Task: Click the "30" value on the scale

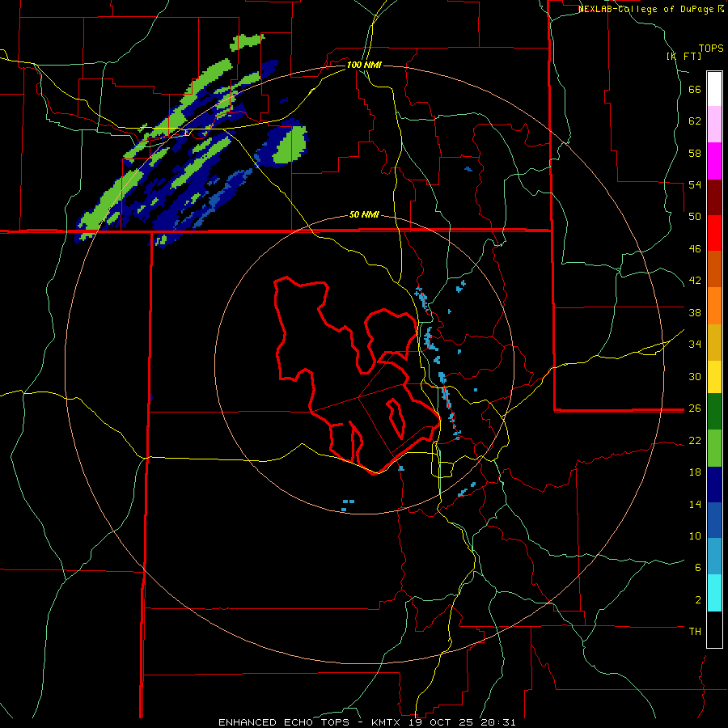Action: pos(695,376)
